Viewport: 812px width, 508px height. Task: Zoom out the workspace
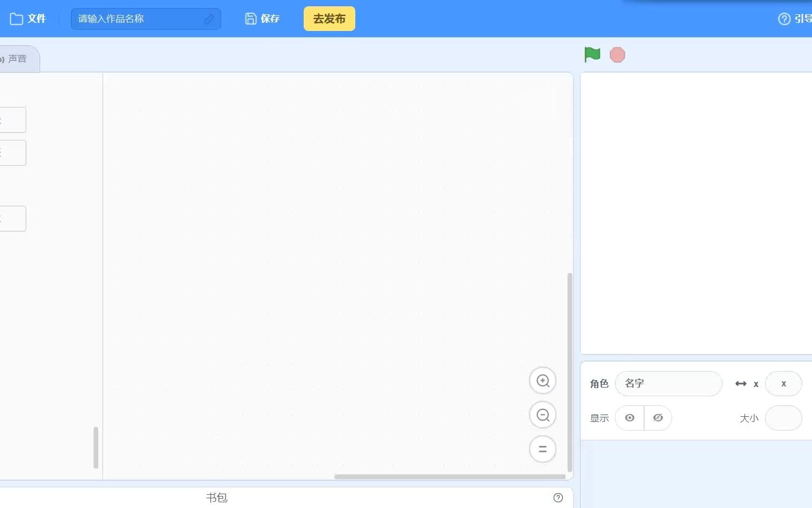pyautogui.click(x=543, y=415)
